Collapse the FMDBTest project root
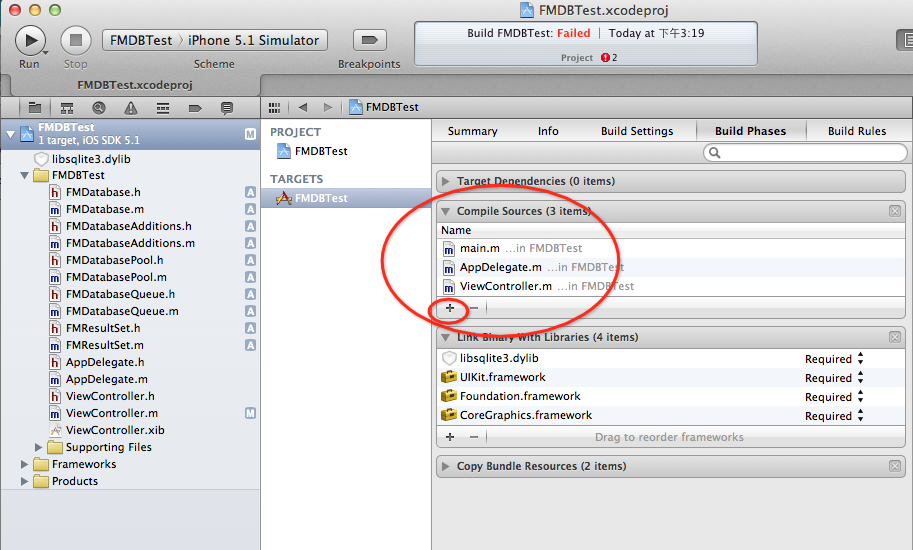This screenshot has height=550, width=913. tap(10, 134)
